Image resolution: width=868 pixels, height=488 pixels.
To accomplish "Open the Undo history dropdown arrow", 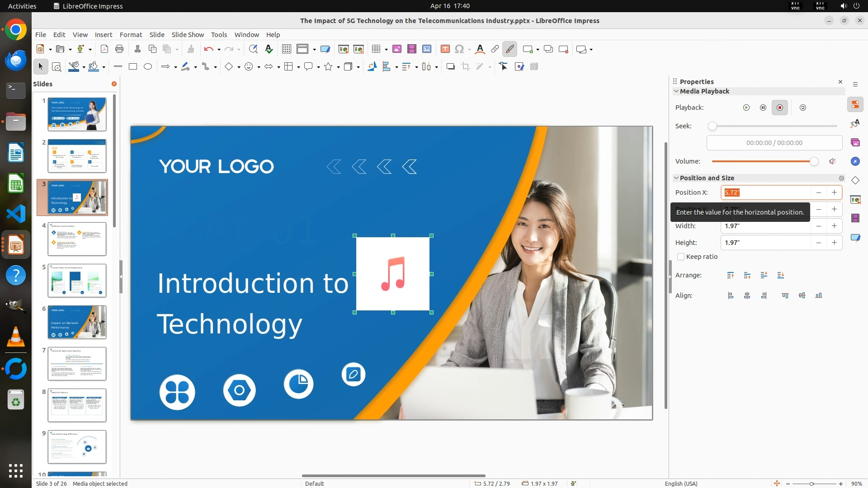I will pos(219,50).
